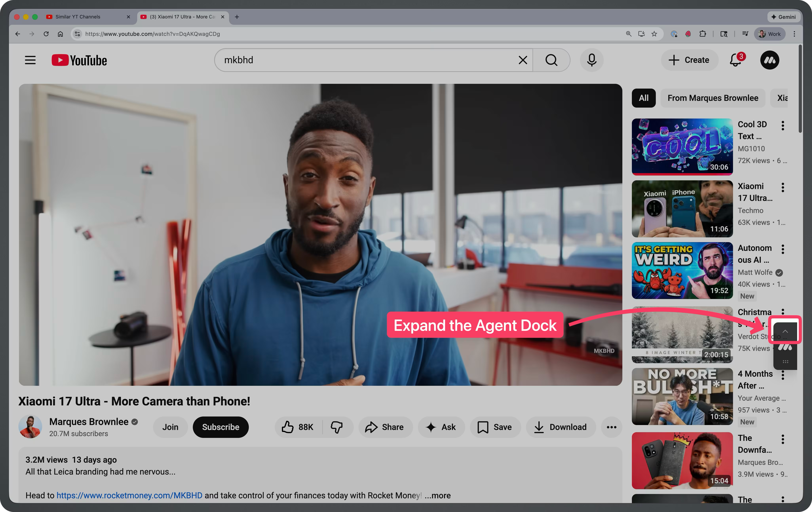Select the From Marques Brownlee filter chip
Screen dimensions: 812x512
tap(712, 98)
